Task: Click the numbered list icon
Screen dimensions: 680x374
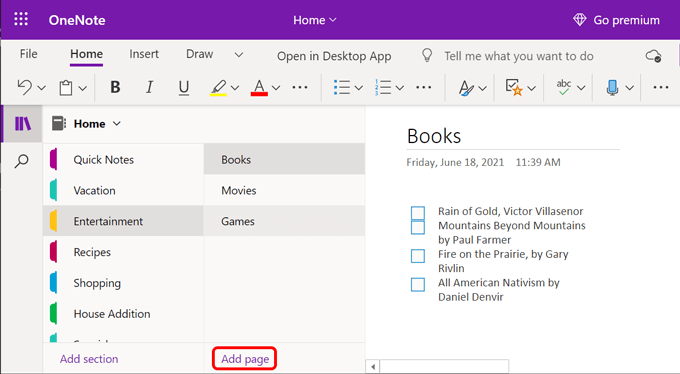Action: [383, 87]
